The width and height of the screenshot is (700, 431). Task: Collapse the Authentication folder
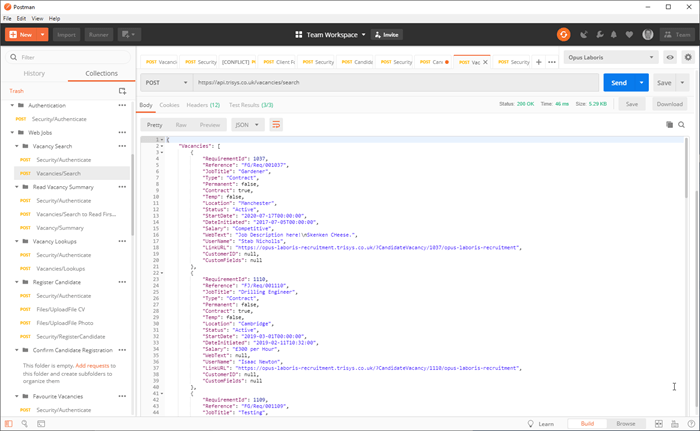(x=12, y=105)
